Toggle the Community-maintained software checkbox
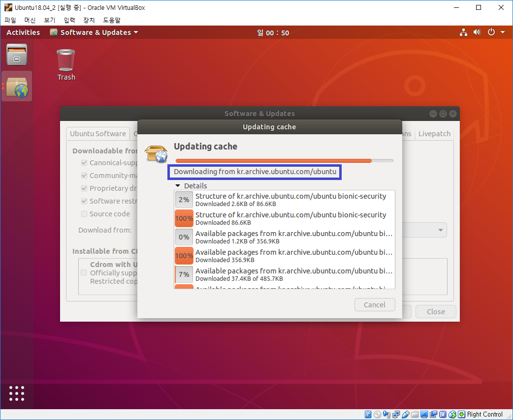513x420 pixels. tap(84, 176)
